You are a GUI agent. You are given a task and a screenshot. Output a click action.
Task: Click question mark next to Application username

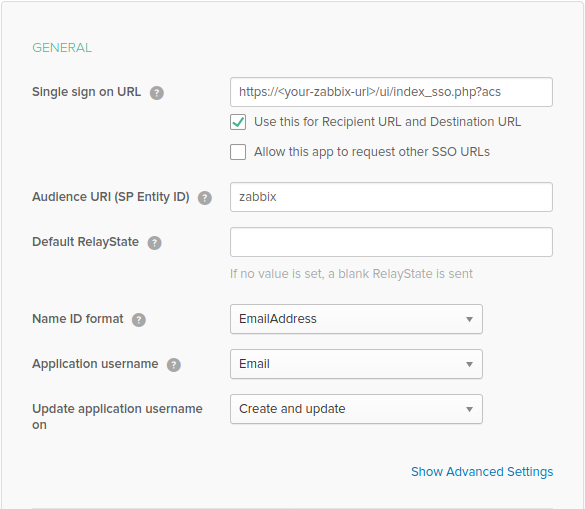[x=174, y=365]
